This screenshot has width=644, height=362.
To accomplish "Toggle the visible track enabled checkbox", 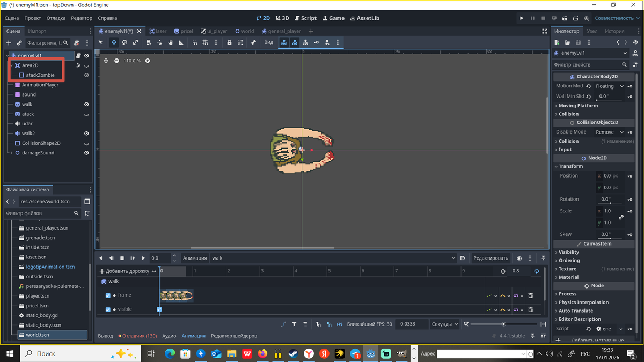I will coord(108,309).
